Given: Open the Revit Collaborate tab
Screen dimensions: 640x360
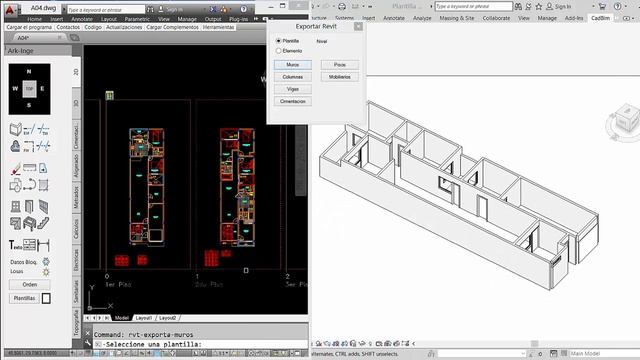Looking at the screenshot, I should tap(496, 18).
